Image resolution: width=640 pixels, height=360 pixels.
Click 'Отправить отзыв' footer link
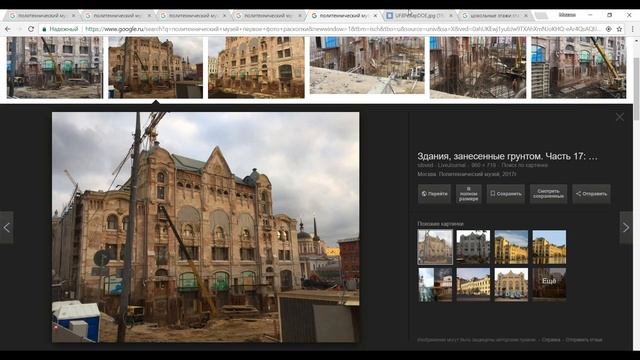(x=584, y=340)
